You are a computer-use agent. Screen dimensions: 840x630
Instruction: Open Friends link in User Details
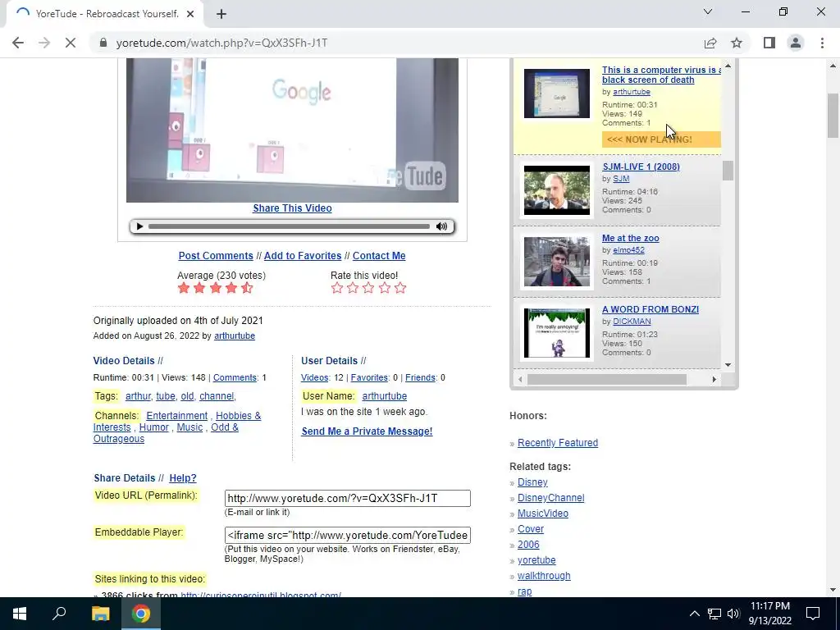pos(420,377)
